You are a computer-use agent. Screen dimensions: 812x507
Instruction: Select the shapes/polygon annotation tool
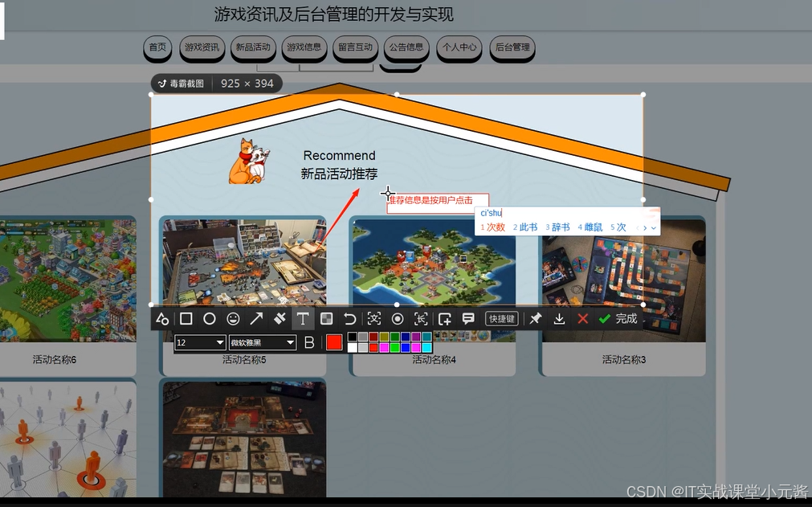pyautogui.click(x=162, y=319)
